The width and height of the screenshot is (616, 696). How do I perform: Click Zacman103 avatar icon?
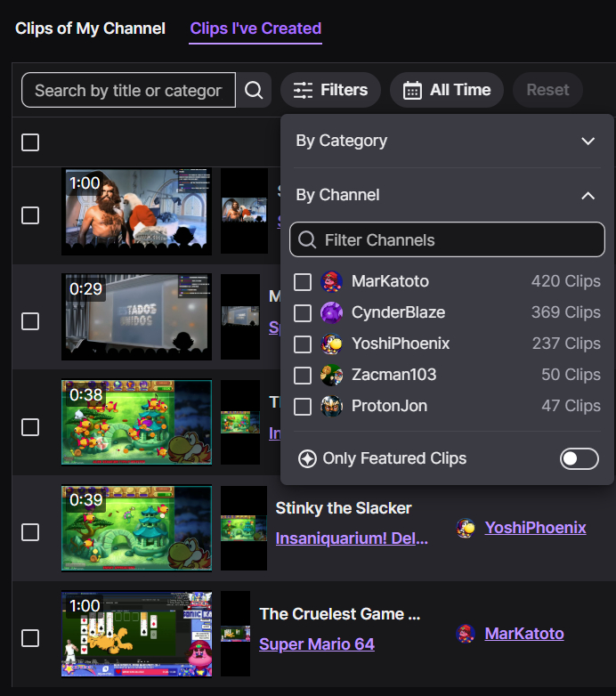coord(331,375)
